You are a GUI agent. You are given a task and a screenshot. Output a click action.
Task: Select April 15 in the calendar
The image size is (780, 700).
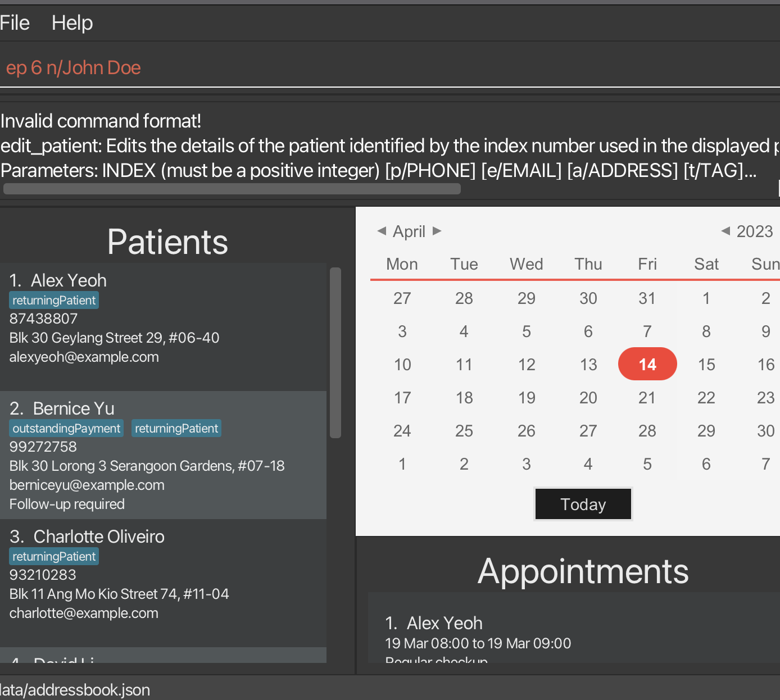[x=706, y=364]
